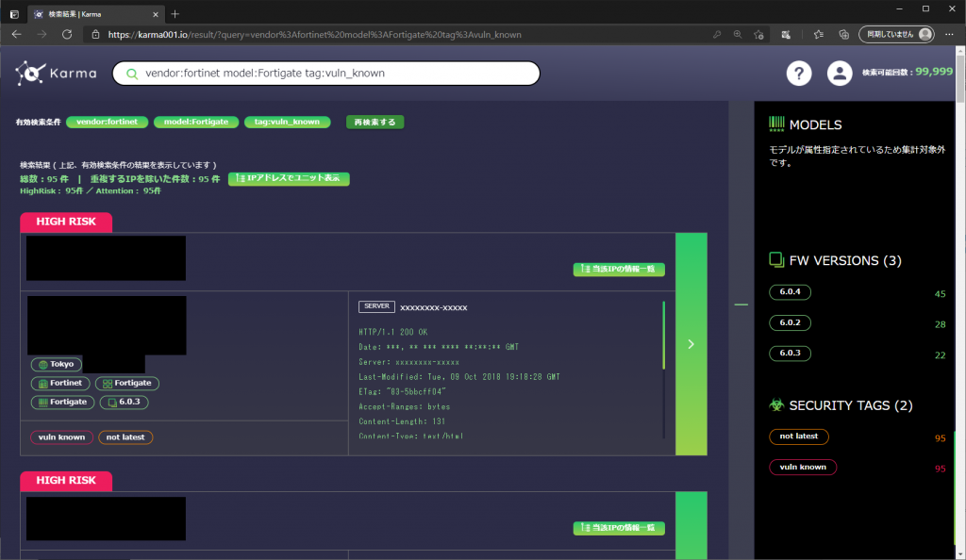Click the 再検索する button
This screenshot has height=560, width=966.
click(x=375, y=122)
